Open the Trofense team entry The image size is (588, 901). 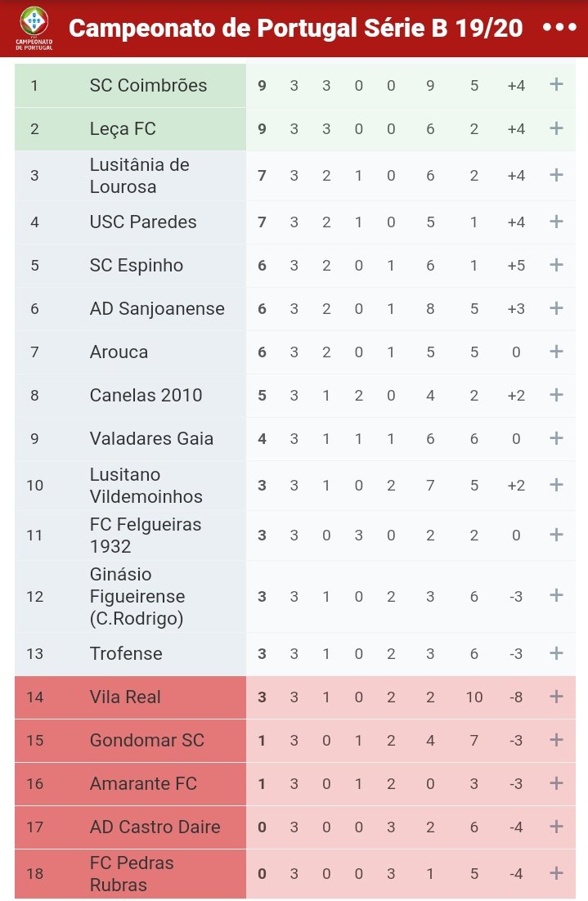(x=126, y=653)
